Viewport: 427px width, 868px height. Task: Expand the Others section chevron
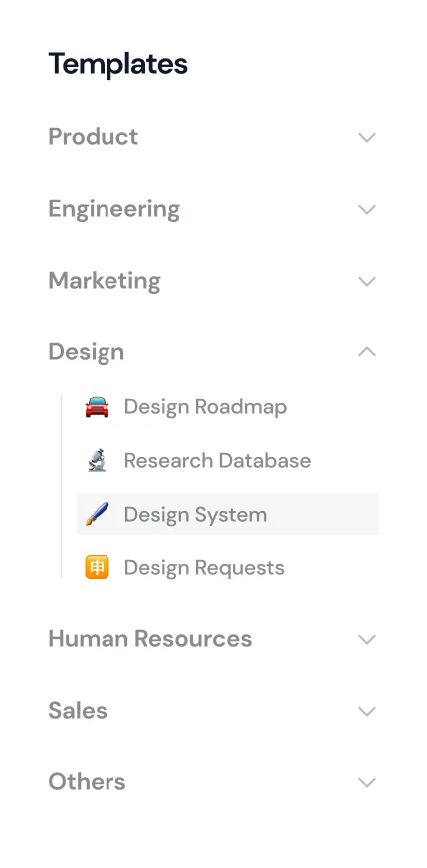[x=367, y=782]
